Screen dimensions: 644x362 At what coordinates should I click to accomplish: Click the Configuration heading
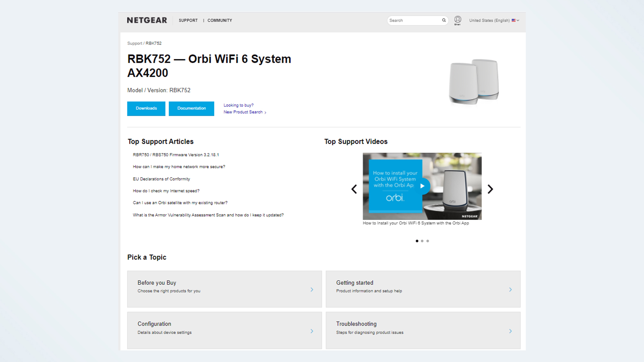coord(154,324)
